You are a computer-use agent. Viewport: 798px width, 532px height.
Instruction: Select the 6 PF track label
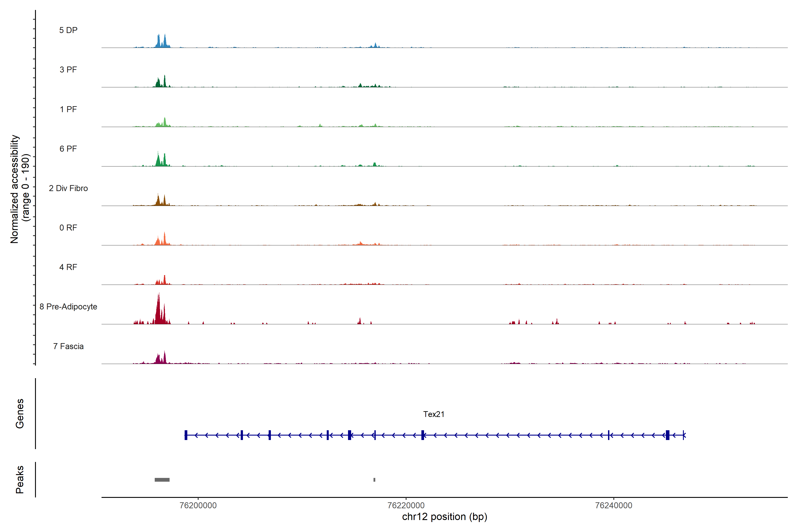click(68, 149)
